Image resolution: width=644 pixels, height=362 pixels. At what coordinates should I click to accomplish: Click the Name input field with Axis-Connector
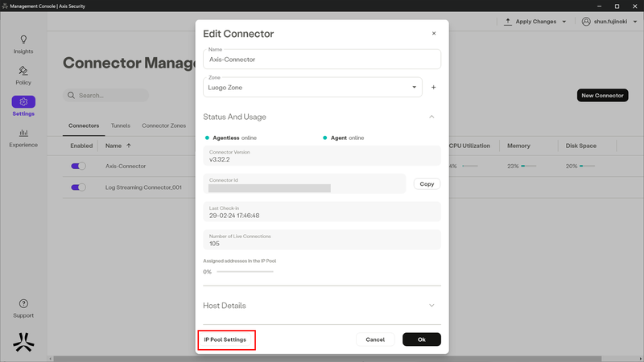point(322,60)
